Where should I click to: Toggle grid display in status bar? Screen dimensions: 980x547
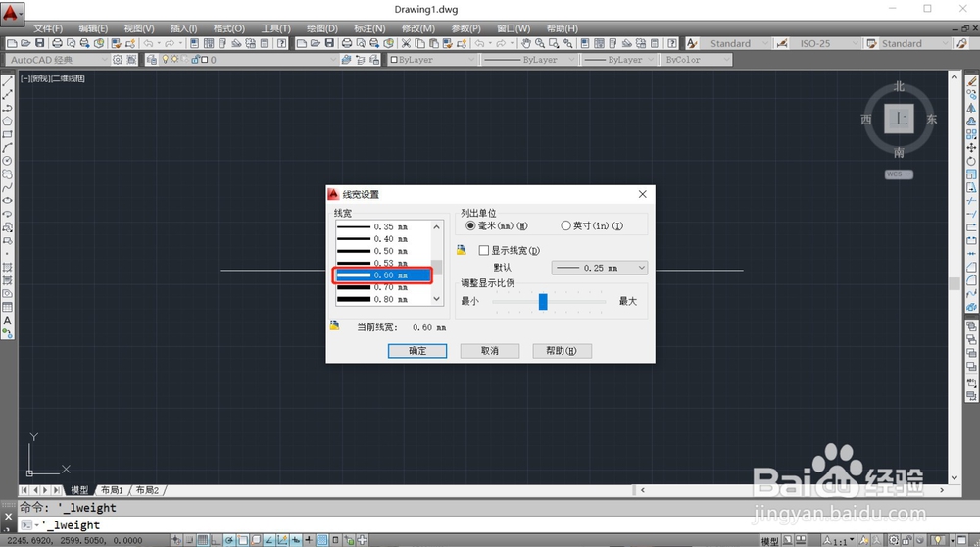point(203,540)
